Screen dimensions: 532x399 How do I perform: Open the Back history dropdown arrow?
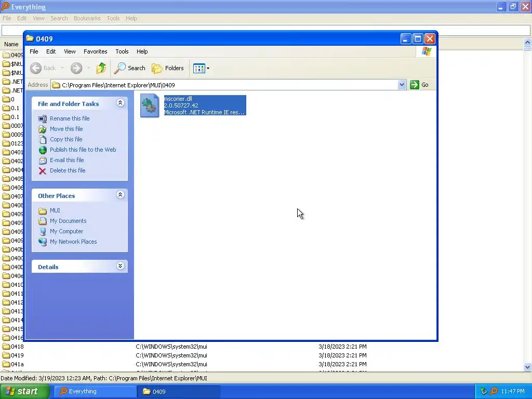tap(62, 68)
